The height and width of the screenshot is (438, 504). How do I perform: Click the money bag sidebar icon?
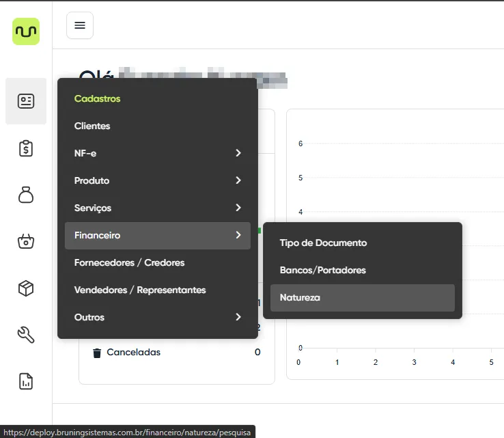(x=26, y=195)
